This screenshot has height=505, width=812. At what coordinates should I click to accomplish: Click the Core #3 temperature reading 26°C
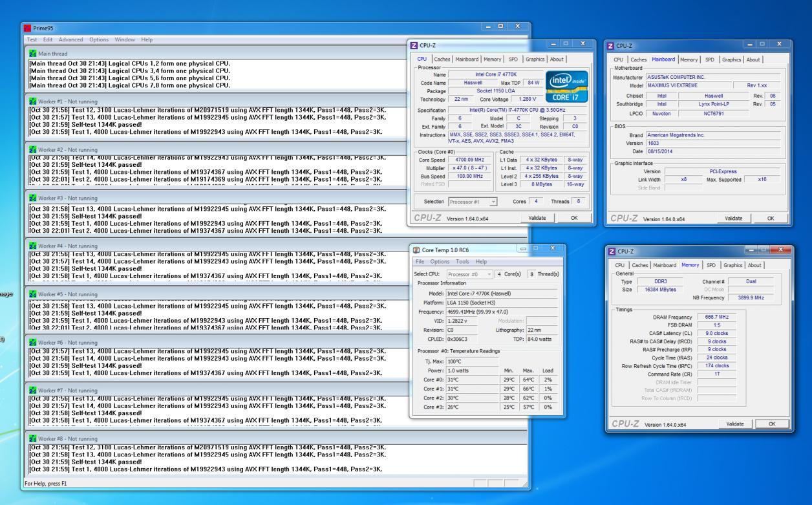(474, 407)
